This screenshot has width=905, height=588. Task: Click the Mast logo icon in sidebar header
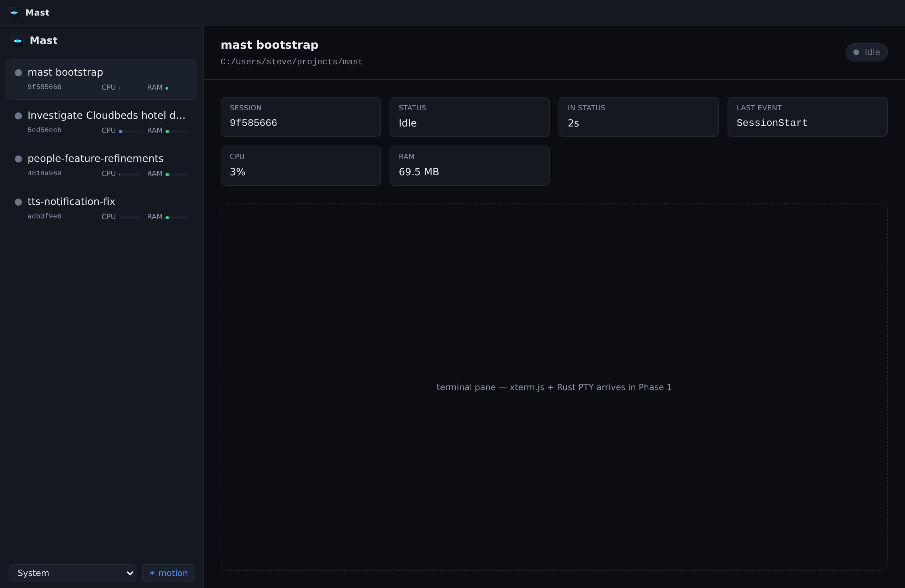[x=17, y=41]
